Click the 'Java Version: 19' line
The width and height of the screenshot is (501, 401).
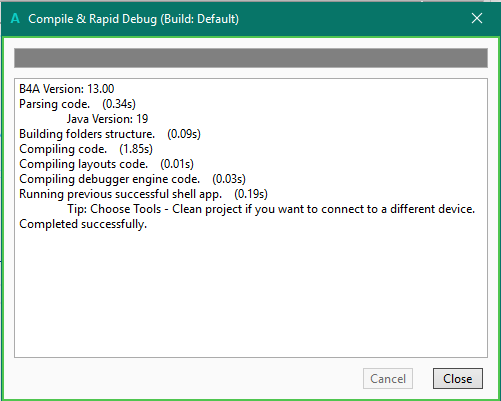point(107,119)
